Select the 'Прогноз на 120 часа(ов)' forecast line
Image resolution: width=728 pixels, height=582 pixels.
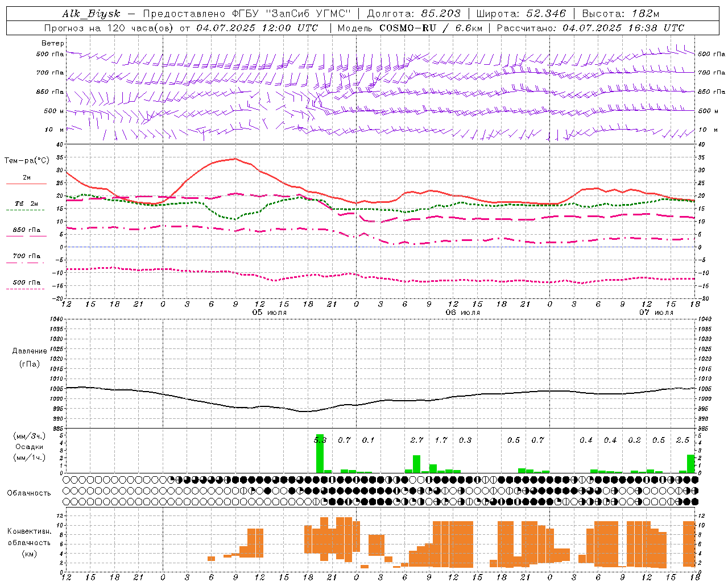click(x=181, y=28)
